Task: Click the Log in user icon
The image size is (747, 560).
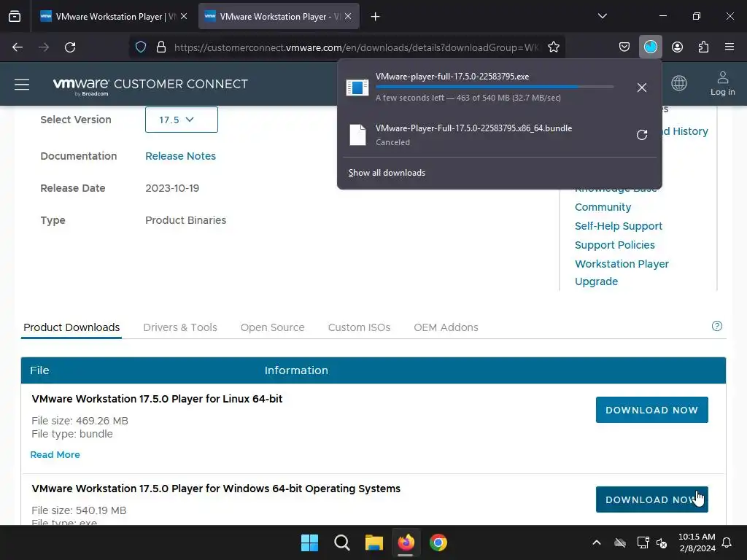Action: point(723,84)
